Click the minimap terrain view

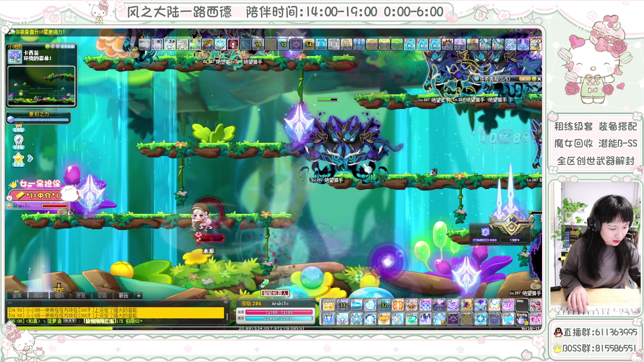[x=41, y=85]
